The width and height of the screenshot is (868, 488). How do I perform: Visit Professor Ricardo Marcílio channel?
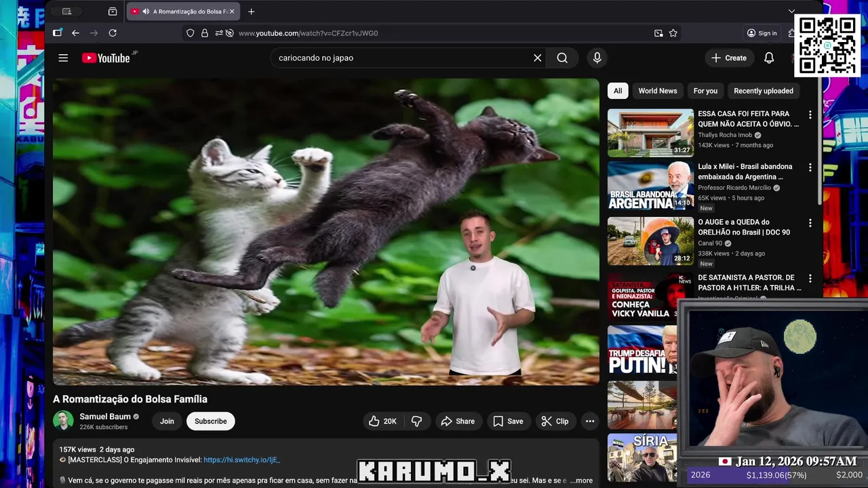tap(735, 188)
